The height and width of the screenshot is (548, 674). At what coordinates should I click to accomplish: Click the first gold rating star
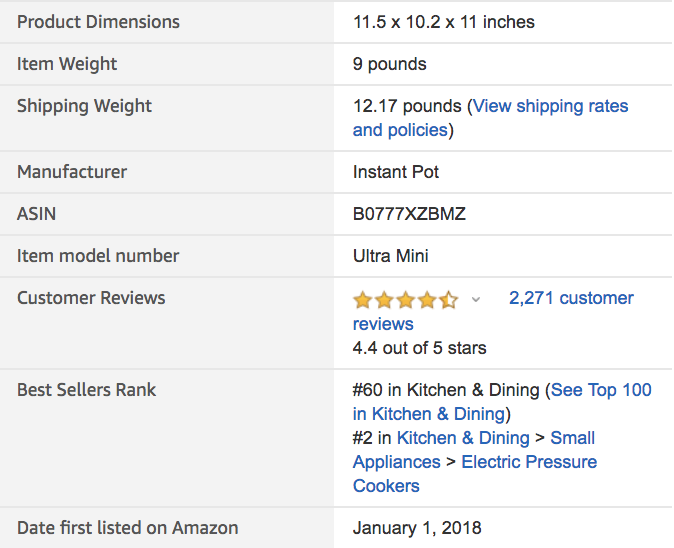(362, 299)
